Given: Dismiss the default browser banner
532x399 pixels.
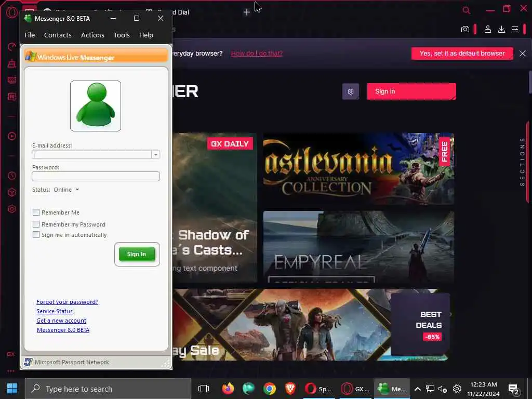Looking at the screenshot, I should point(523,54).
